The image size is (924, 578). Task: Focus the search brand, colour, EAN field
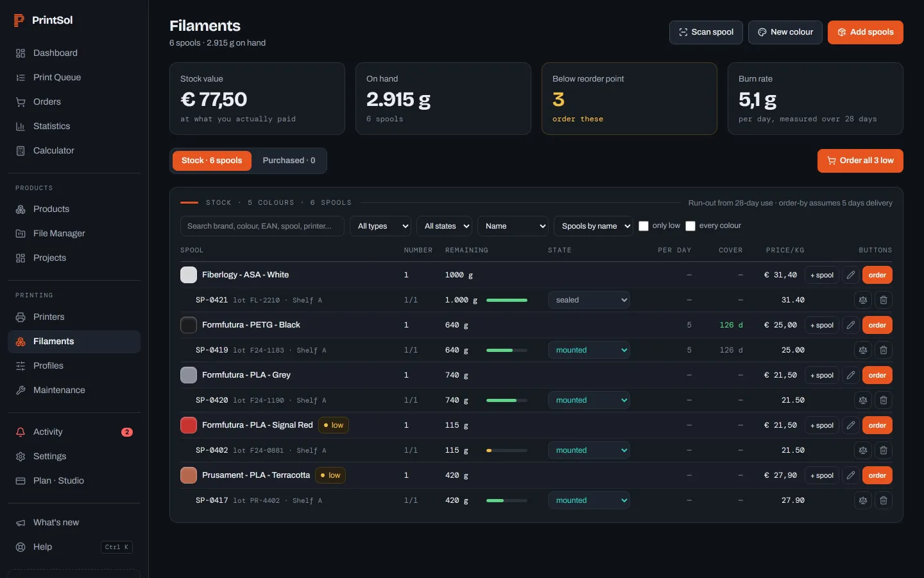[262, 226]
